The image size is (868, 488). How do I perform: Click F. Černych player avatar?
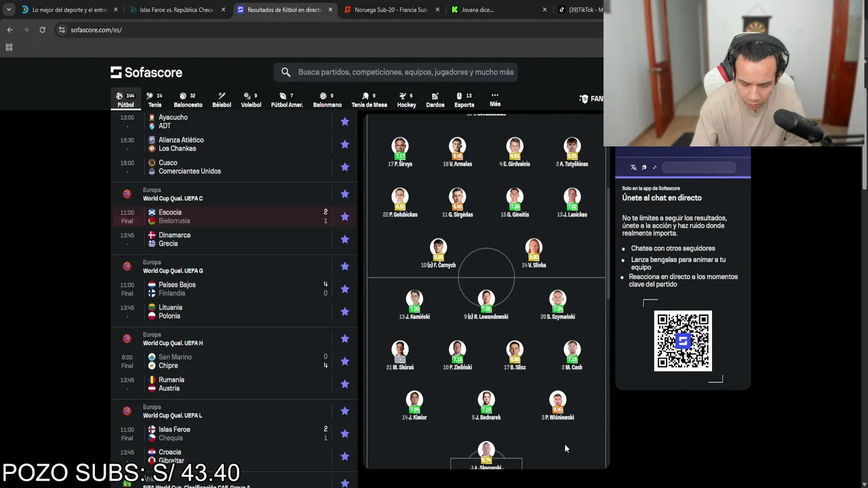click(x=438, y=247)
